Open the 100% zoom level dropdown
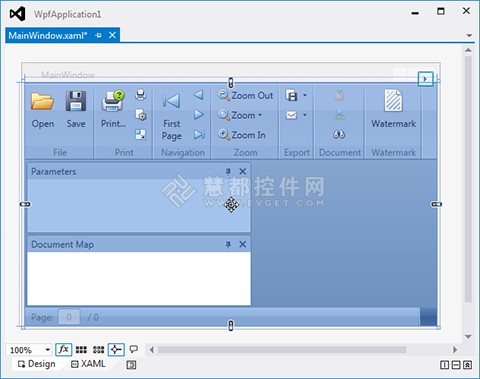The height and width of the screenshot is (379, 480). coord(47,350)
